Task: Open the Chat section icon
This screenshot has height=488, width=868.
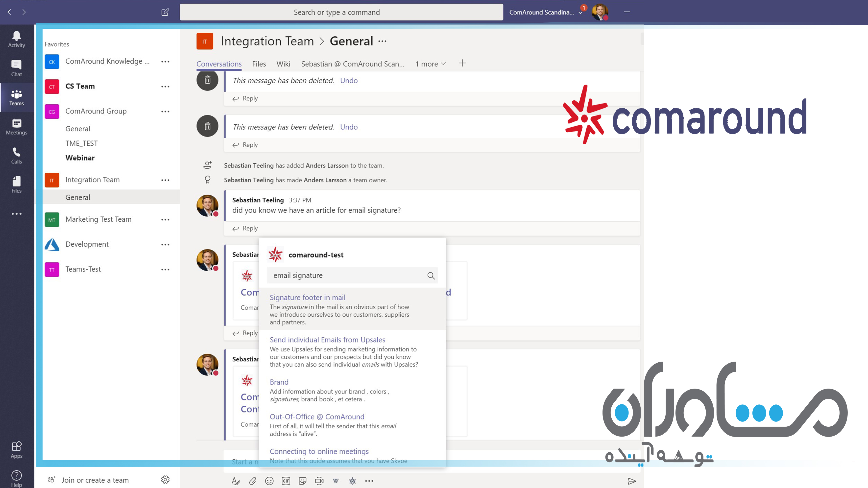Action: tap(16, 67)
